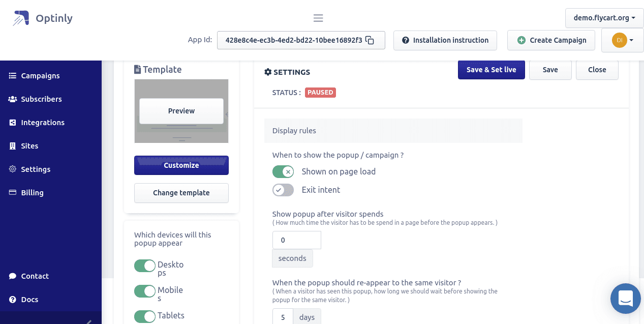Click the seconds delay input field
Screen dimensions: 644x324
pyautogui.click(x=296, y=240)
